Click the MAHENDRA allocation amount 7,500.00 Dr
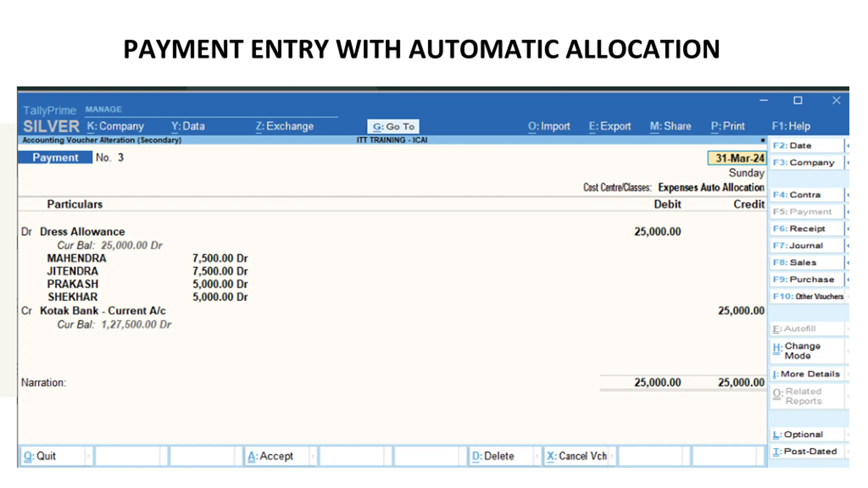 tap(220, 258)
